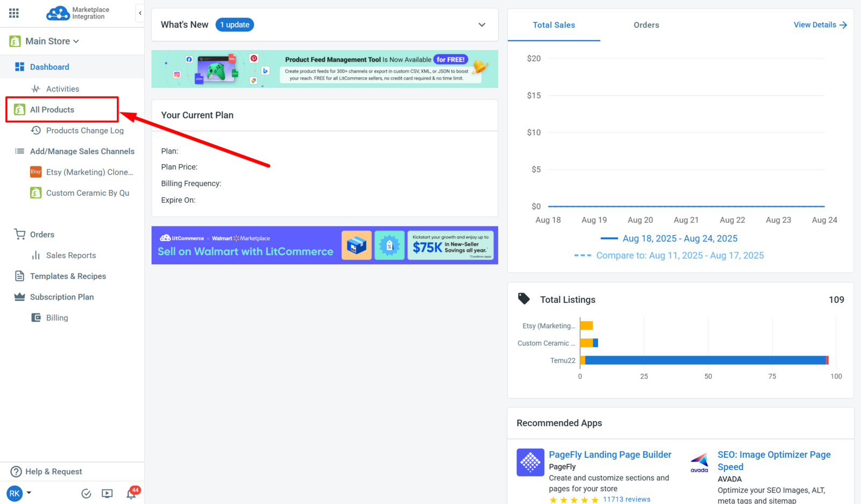861x504 pixels.
Task: Collapse the sidebar with the arrow
Action: coord(140,13)
